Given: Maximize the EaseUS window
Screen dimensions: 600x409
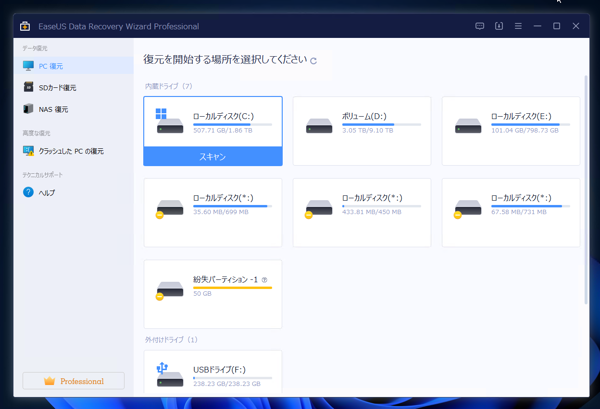Looking at the screenshot, I should [x=556, y=26].
